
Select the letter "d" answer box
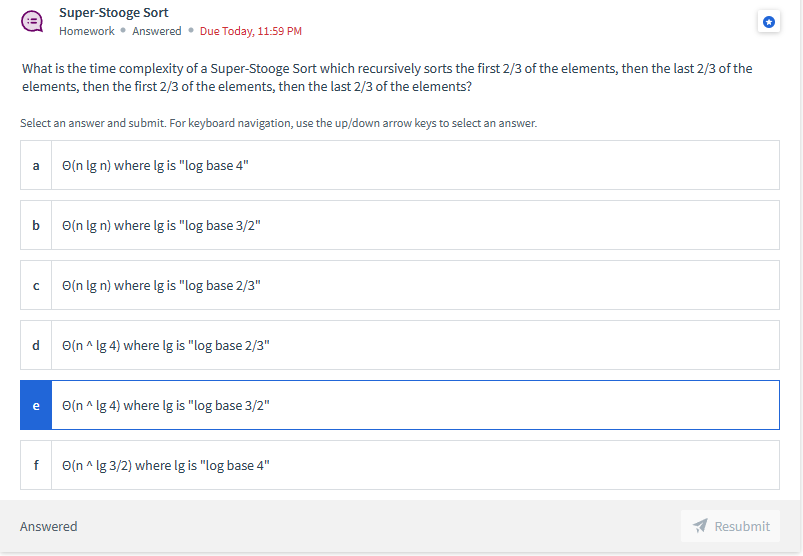pyautogui.click(x=36, y=345)
